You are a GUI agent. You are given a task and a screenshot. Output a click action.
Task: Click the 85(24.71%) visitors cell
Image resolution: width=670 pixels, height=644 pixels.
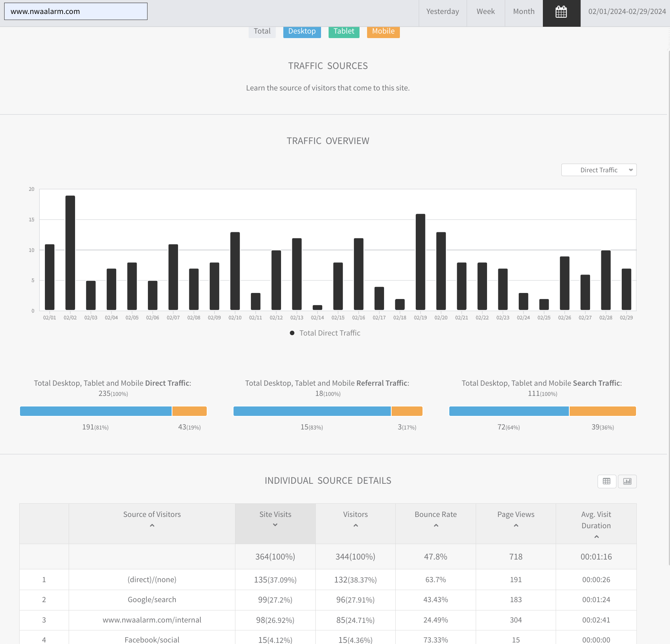[355, 620]
